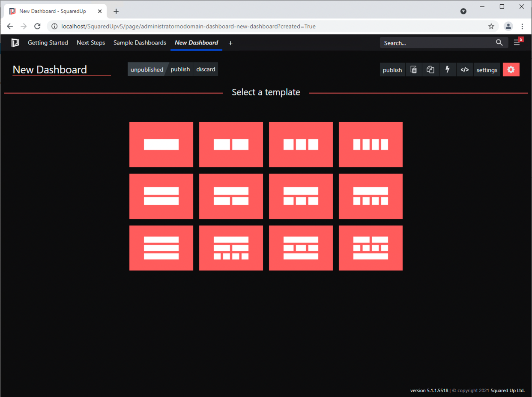Click the version 5.1.1.5518 text
The height and width of the screenshot is (397, 532).
pos(429,391)
